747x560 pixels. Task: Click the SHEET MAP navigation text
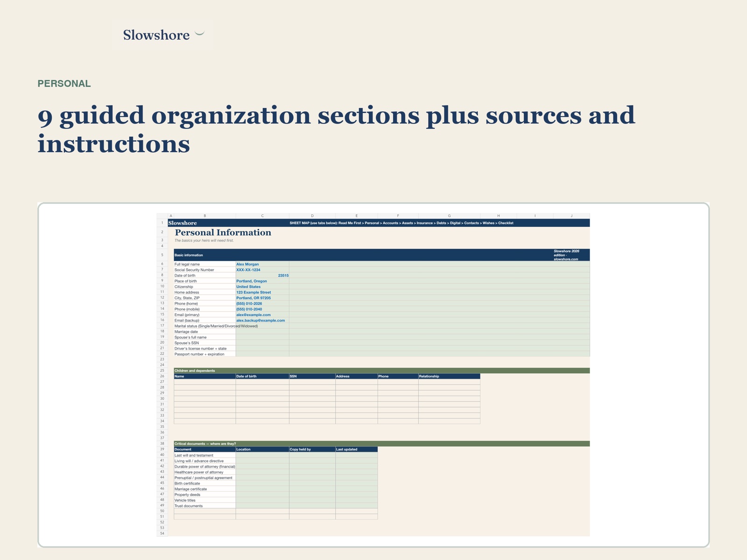pyautogui.click(x=401, y=223)
